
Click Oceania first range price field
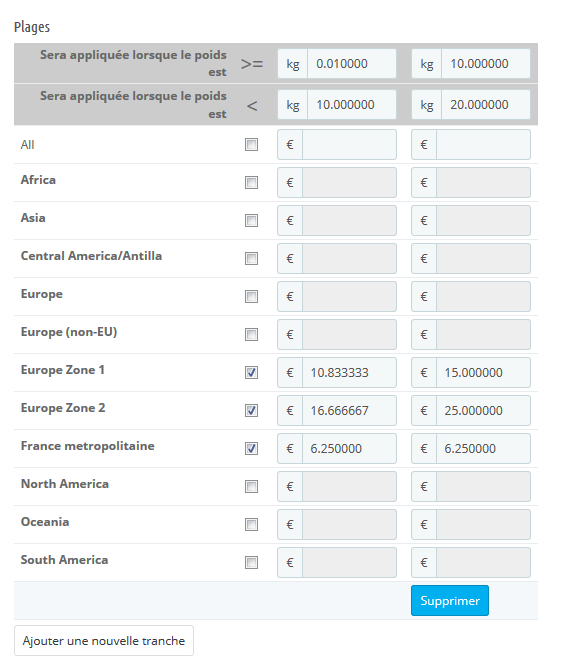[x=349, y=525]
